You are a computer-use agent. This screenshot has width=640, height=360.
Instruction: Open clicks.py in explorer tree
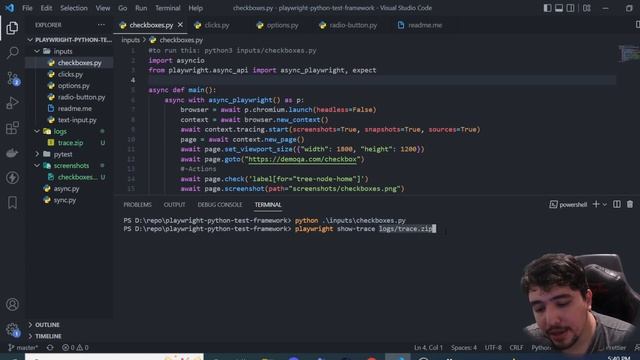[x=69, y=74]
